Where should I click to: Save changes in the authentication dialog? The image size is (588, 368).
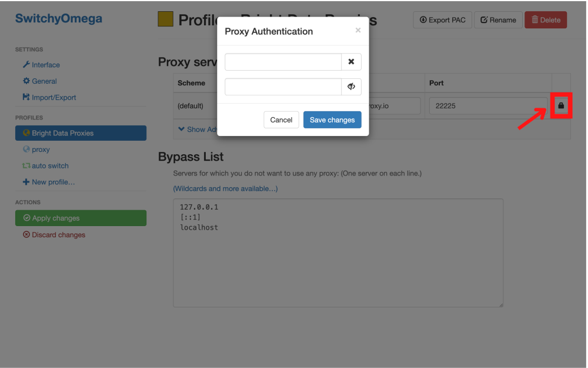coord(332,120)
